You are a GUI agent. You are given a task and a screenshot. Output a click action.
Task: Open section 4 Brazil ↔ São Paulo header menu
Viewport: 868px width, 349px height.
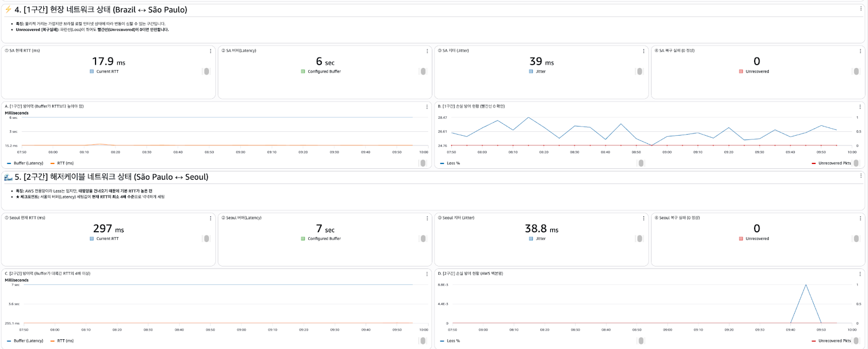click(860, 9)
